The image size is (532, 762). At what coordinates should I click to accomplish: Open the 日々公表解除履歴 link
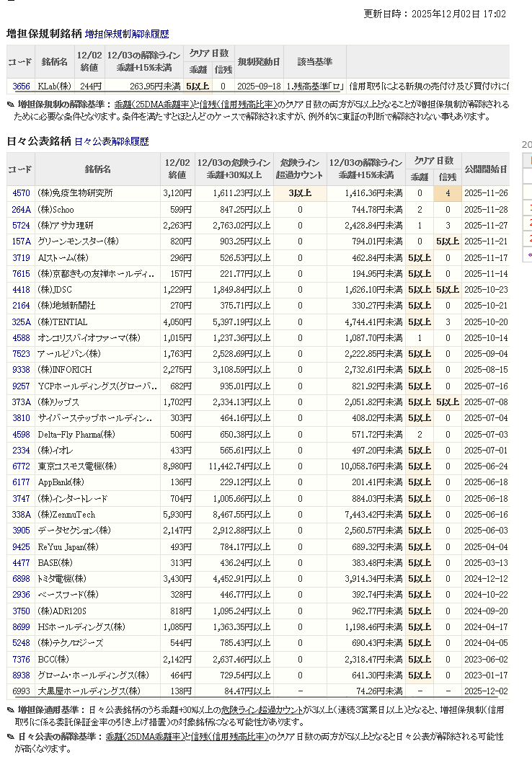(x=111, y=142)
